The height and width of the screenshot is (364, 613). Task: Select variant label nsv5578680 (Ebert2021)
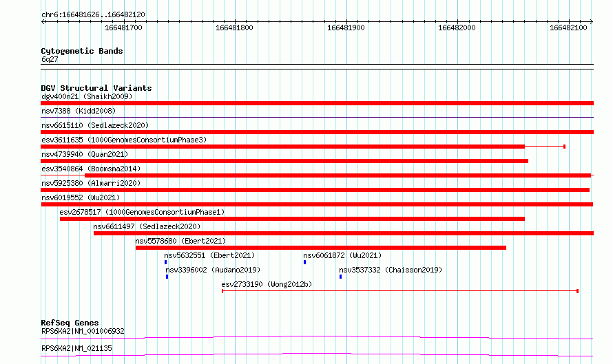tap(180, 241)
